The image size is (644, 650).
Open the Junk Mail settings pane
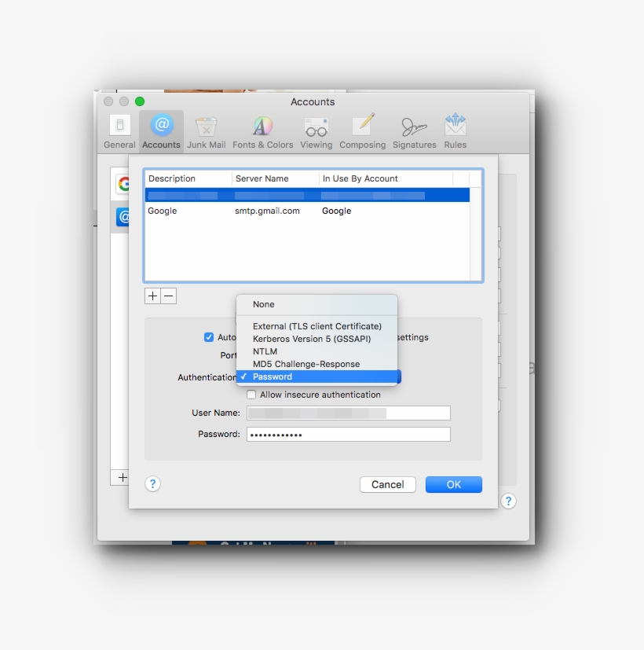pos(206,130)
